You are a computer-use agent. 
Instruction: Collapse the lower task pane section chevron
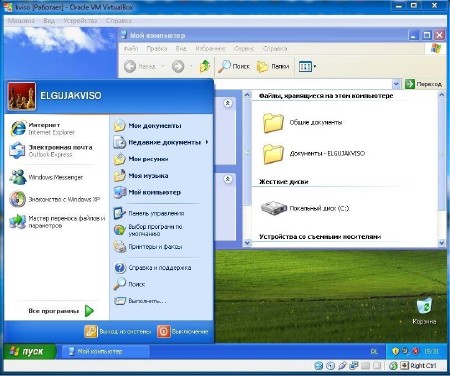(228, 179)
